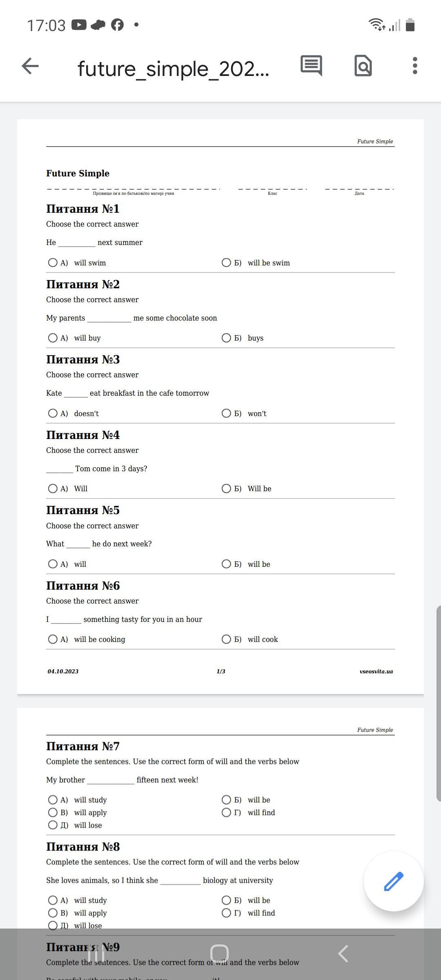
Task: Tap the student name dashed input line
Action: (134, 189)
